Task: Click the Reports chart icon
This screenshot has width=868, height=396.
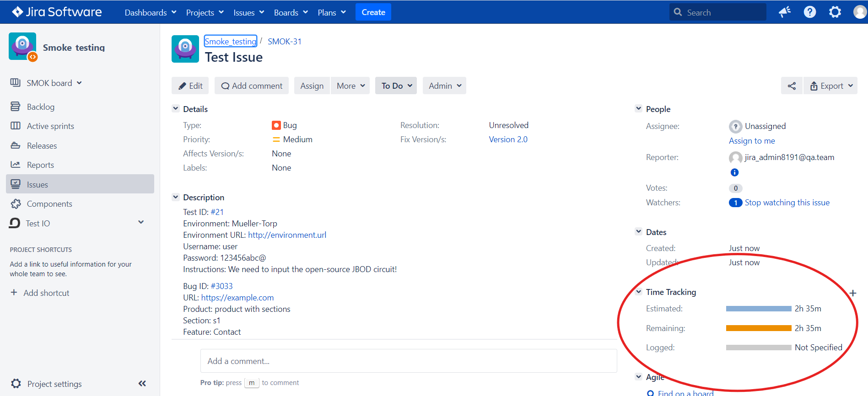Action: click(x=16, y=165)
